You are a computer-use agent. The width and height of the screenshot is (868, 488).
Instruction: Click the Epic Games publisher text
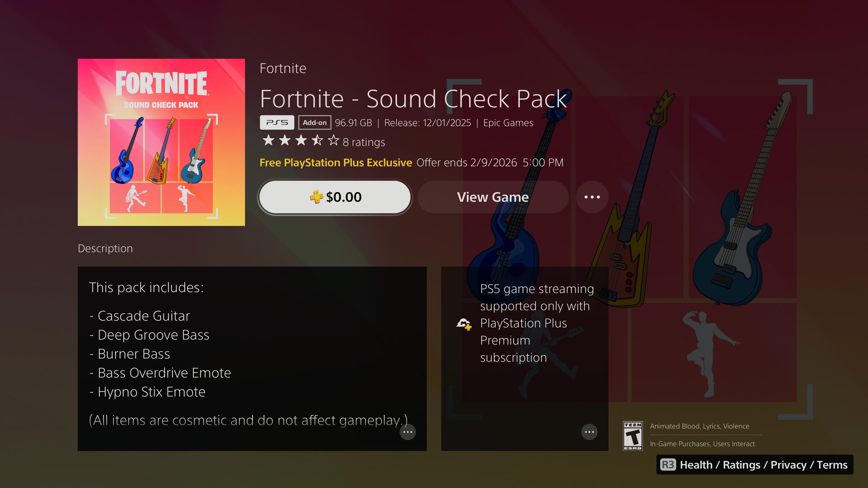tap(508, 123)
